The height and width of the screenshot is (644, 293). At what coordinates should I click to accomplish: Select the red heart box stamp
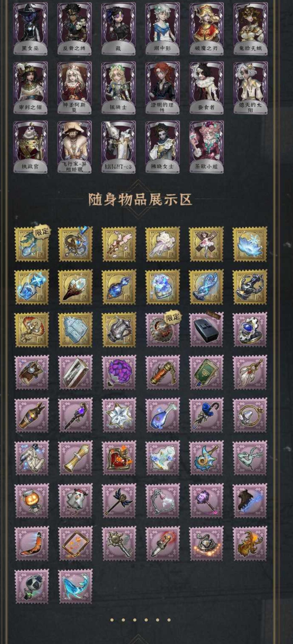[119, 458]
